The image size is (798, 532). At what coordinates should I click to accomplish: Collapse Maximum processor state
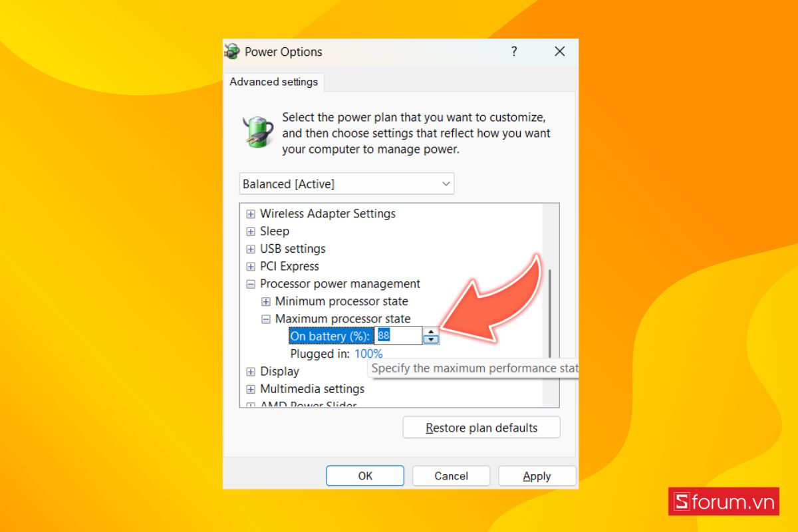[x=266, y=319]
